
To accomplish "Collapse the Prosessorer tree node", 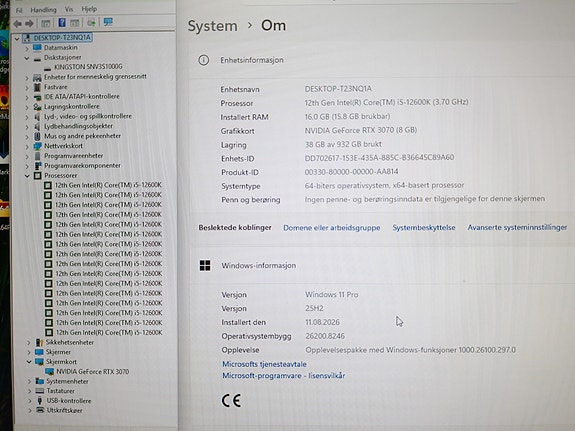I will tap(28, 176).
